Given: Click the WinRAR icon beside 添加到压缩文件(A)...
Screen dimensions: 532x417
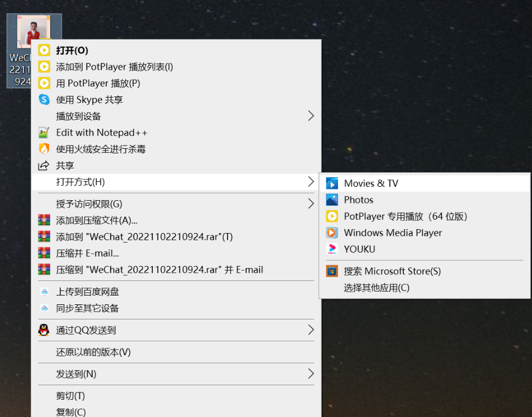Looking at the screenshot, I should click(44, 220).
